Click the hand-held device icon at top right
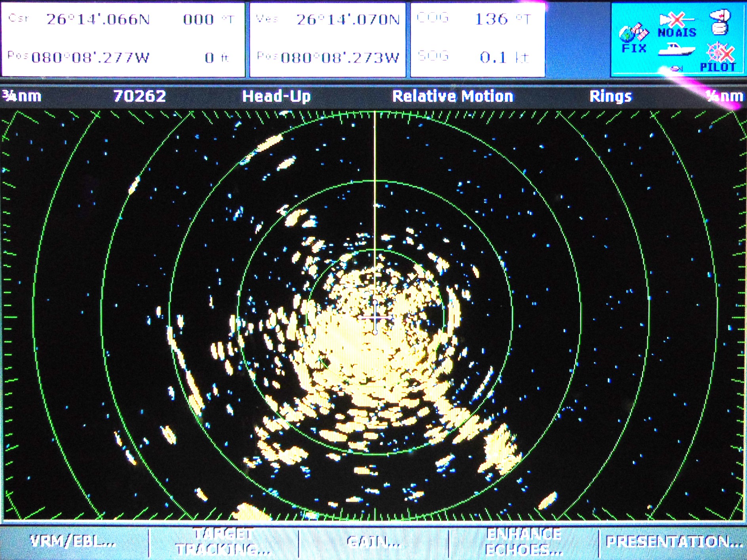Image resolution: width=747 pixels, height=560 pixels. (x=719, y=22)
